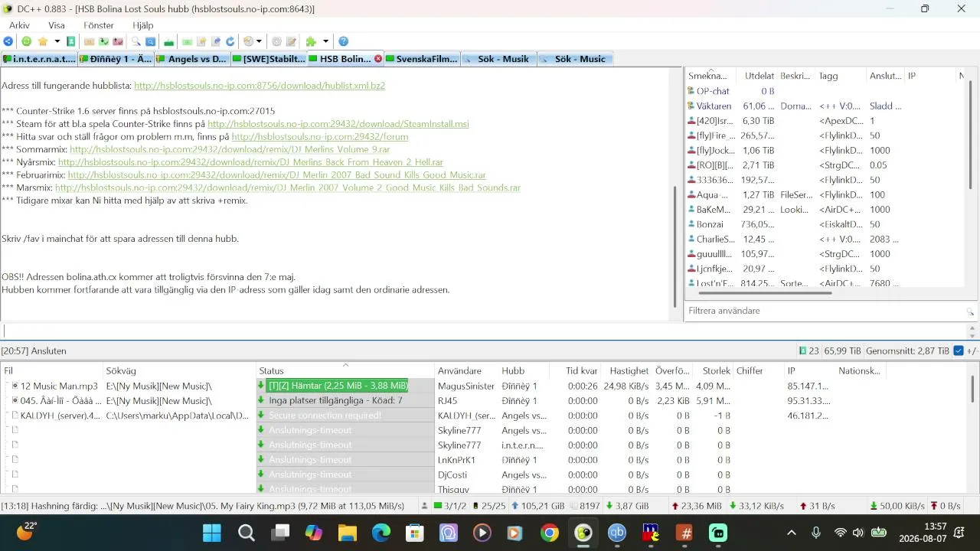
Task: Toggle the marker beside the 045. transfer row
Action: (15, 401)
